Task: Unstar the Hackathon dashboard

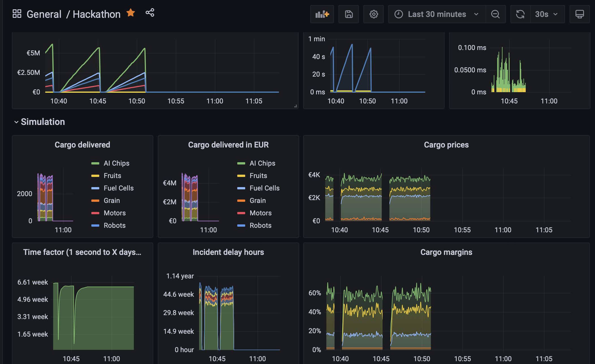Action: pos(131,13)
